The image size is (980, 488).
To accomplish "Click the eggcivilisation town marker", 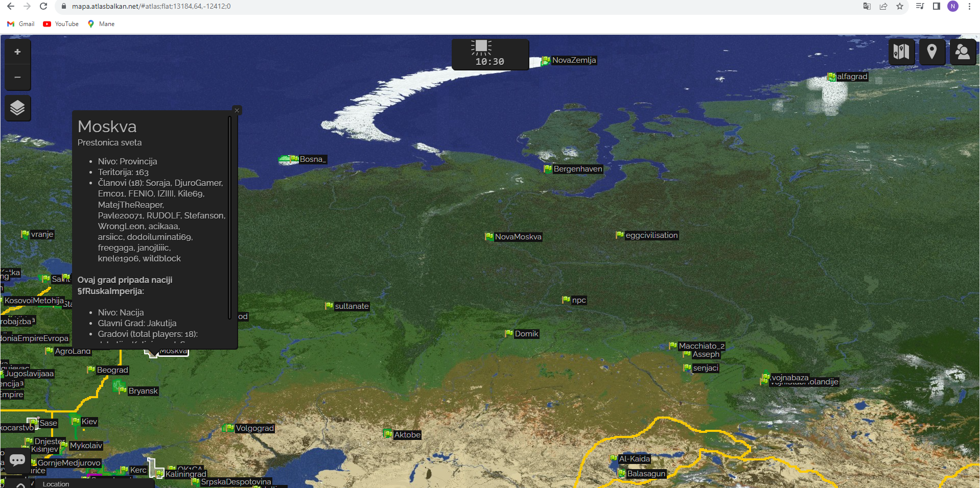I will click(620, 235).
